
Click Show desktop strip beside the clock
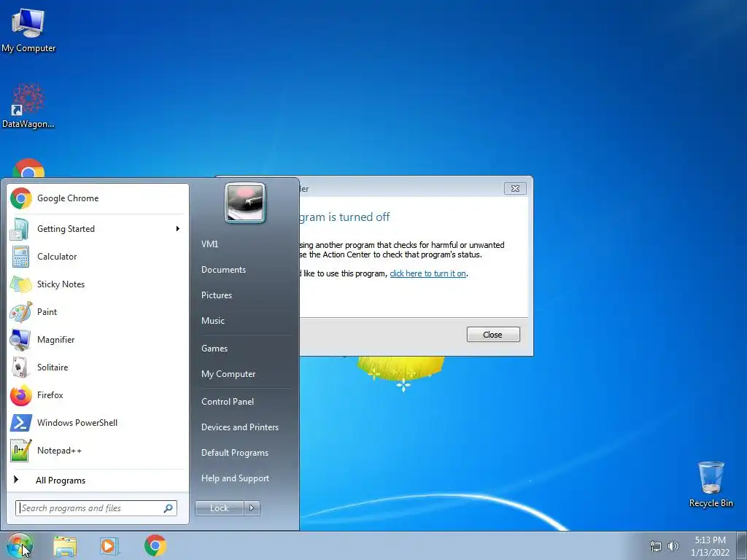[741, 546]
